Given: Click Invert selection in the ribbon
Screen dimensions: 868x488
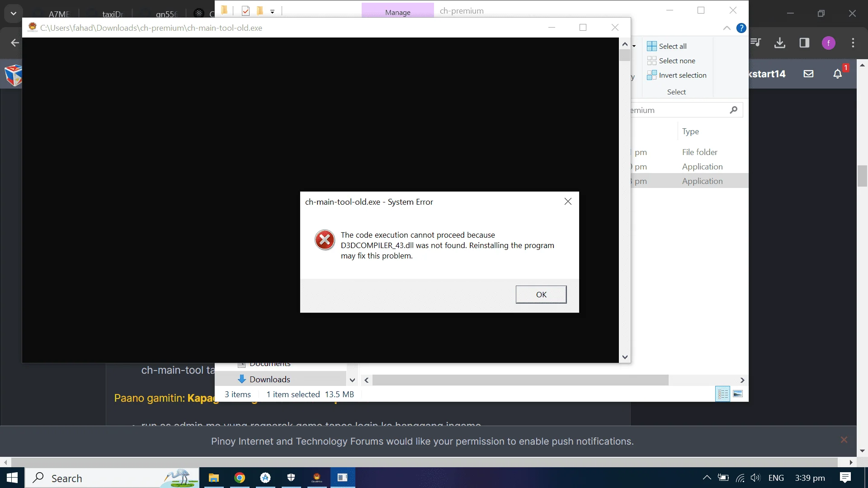Looking at the screenshot, I should pos(677,75).
